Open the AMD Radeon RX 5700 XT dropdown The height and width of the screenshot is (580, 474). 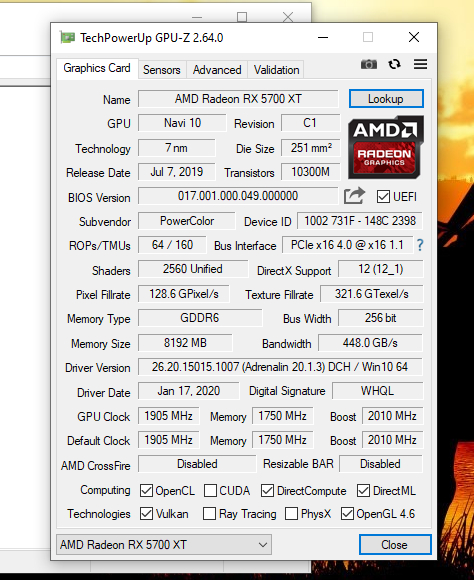tap(164, 544)
